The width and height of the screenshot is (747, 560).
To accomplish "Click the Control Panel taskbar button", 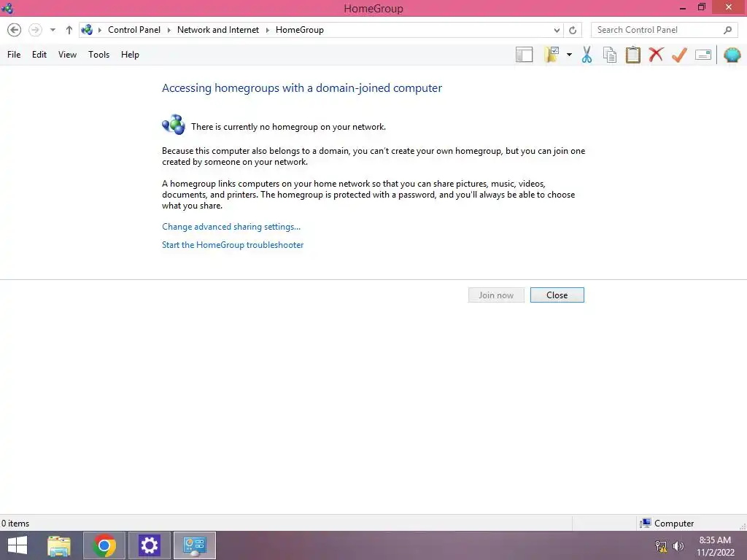I will coord(194,545).
